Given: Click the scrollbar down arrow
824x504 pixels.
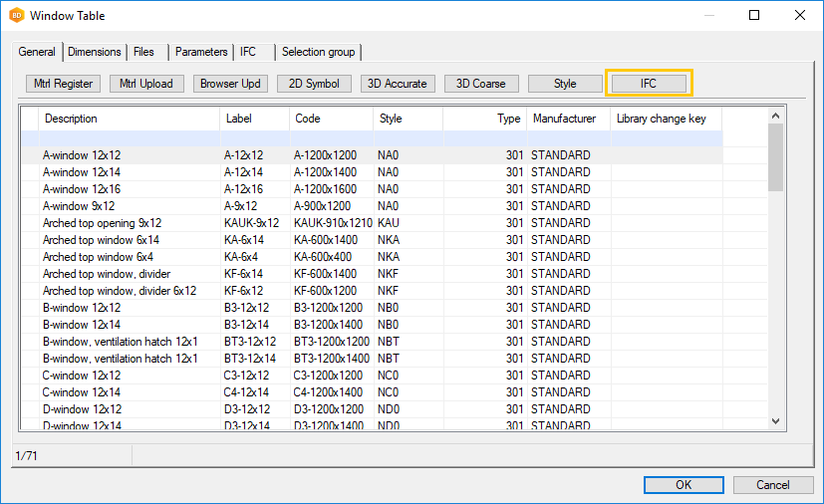Looking at the screenshot, I should click(x=776, y=422).
